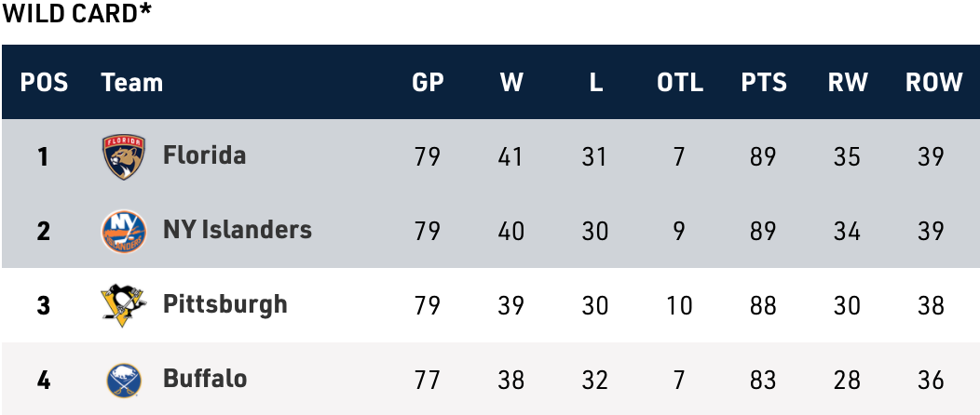Sort standings by L column header

pyautogui.click(x=595, y=83)
